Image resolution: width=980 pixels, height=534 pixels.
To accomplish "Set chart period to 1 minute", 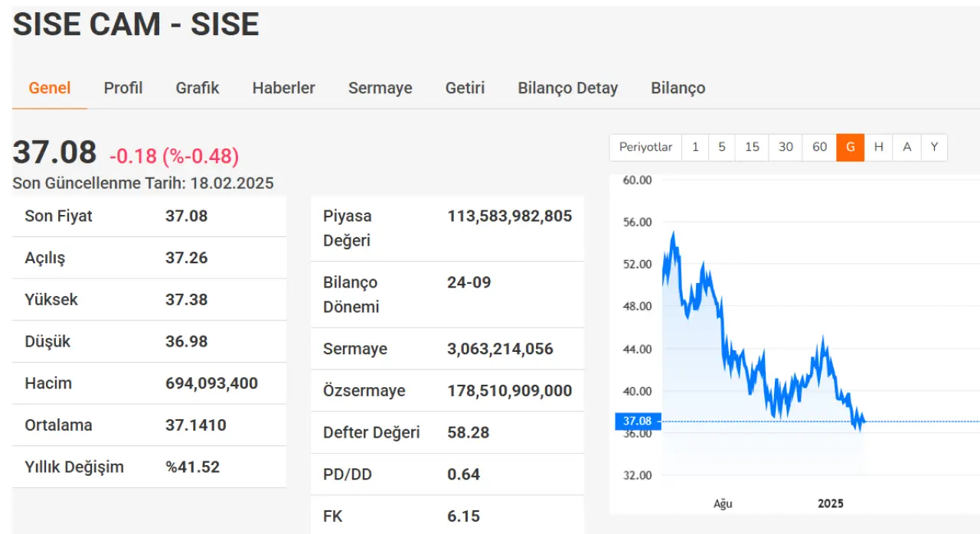I will click(695, 147).
